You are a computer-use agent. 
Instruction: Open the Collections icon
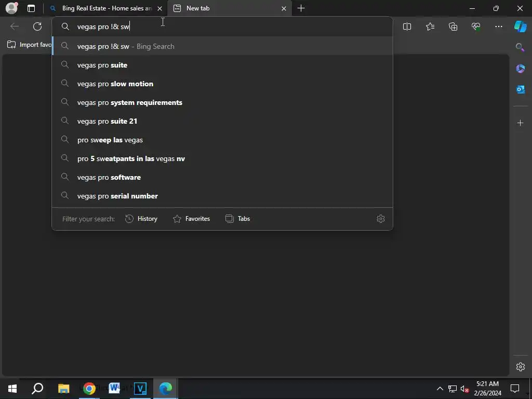(x=453, y=26)
